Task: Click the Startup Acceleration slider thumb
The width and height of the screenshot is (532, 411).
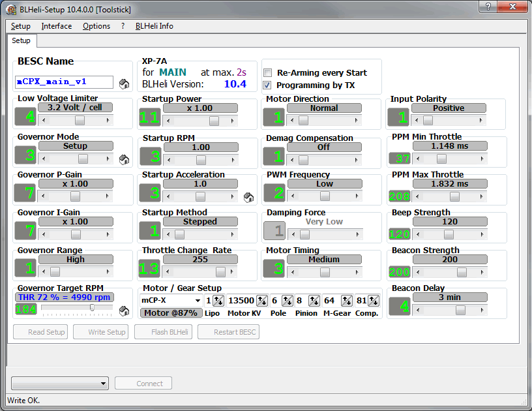Action: [x=200, y=196]
